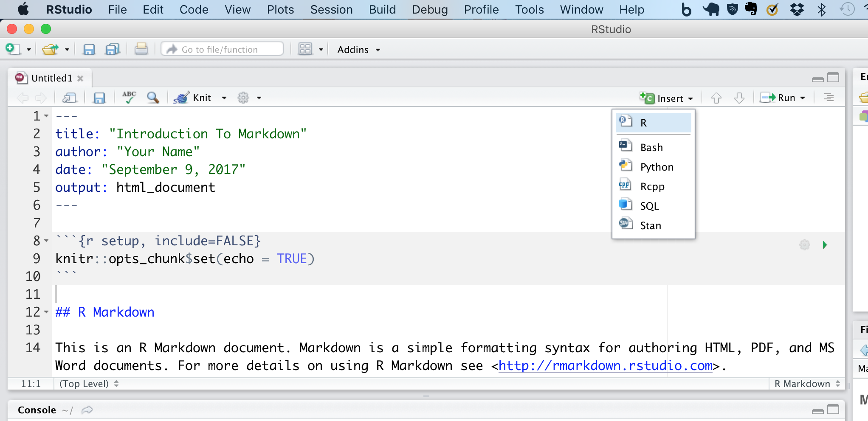Choose Stan from the Insert menu

click(654, 225)
